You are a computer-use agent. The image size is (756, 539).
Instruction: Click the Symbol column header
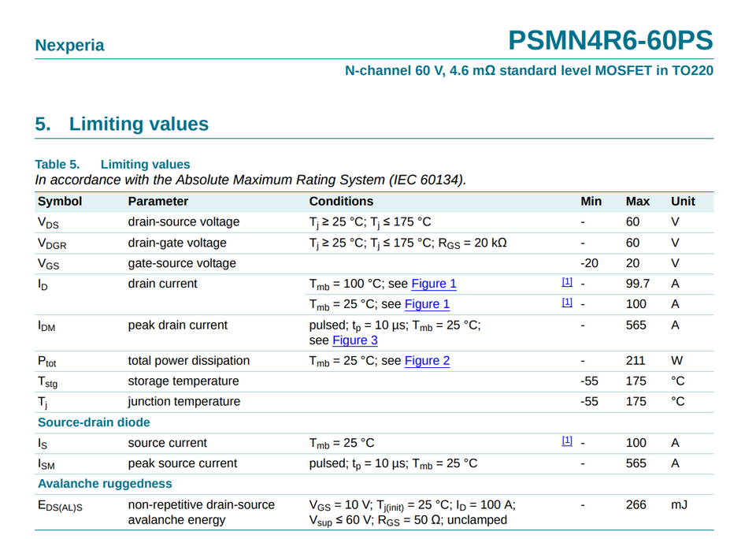tap(60, 201)
